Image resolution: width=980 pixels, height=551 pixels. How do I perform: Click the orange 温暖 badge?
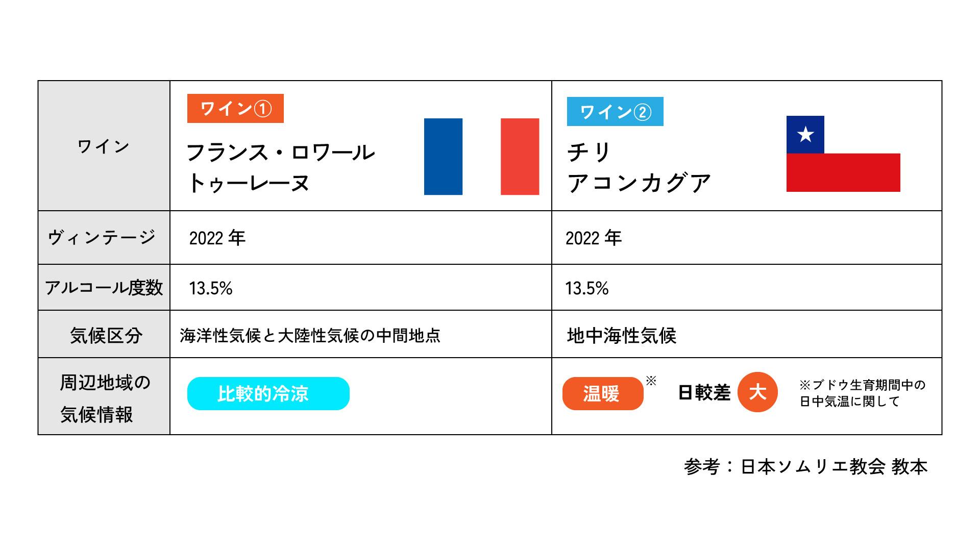603,393
